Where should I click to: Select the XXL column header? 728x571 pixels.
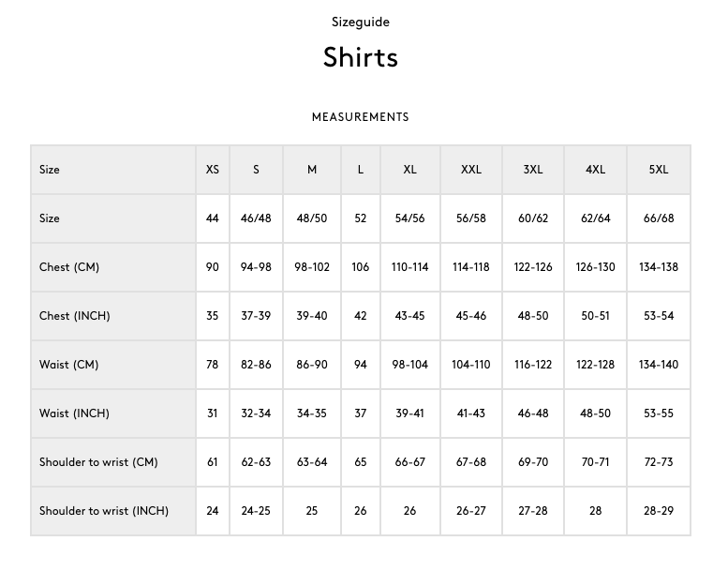[x=470, y=170]
